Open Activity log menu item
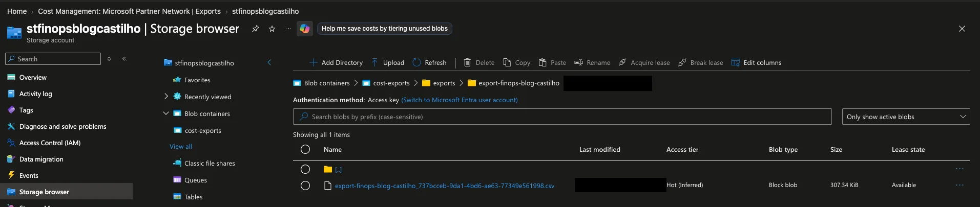Viewport: 980px width, 207px height. point(35,94)
